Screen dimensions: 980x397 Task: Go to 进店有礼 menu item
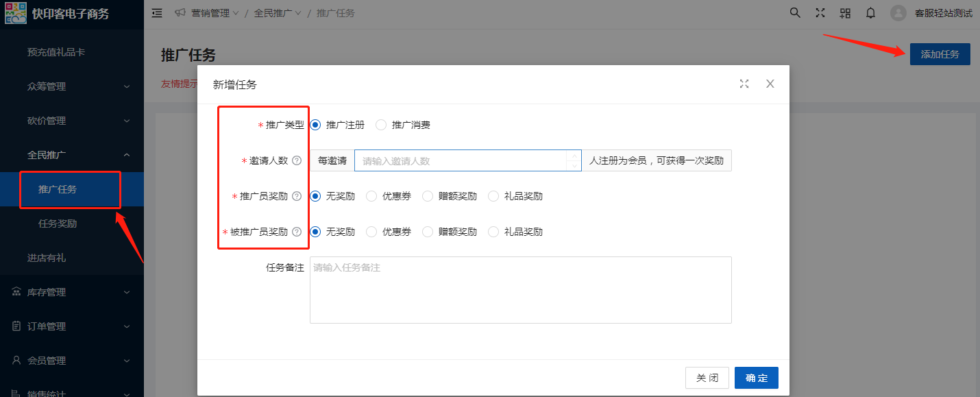pyautogui.click(x=47, y=258)
